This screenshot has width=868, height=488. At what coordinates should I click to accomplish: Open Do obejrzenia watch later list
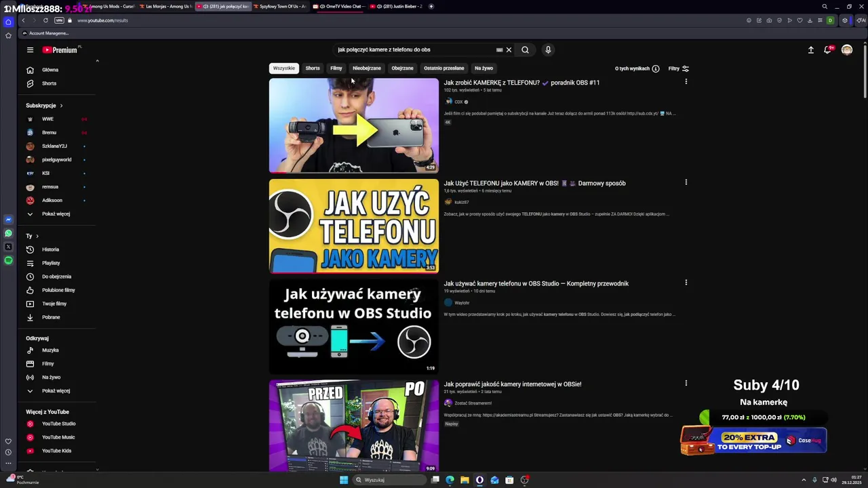pos(57,277)
